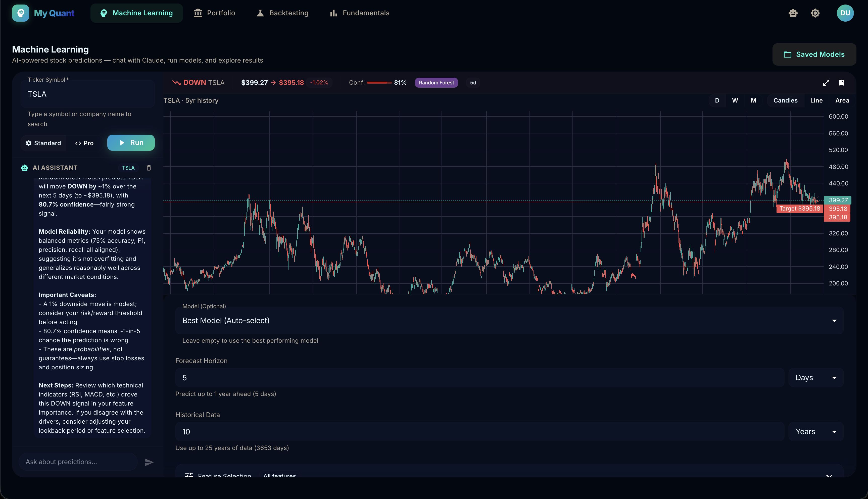Screen dimensions: 868x499
Task: Open Saved Models
Action: (814, 55)
